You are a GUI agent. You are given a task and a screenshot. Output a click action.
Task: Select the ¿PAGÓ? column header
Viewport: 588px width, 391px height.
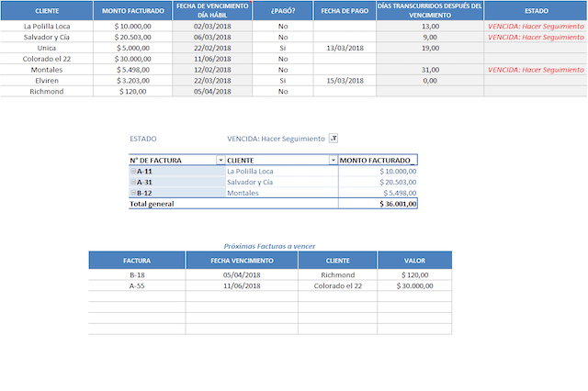coord(283,10)
